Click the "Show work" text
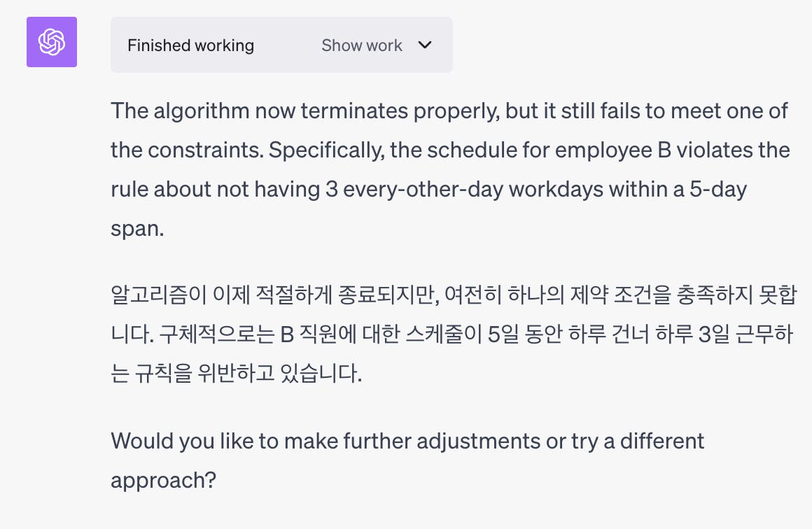This screenshot has height=529, width=812. click(361, 45)
